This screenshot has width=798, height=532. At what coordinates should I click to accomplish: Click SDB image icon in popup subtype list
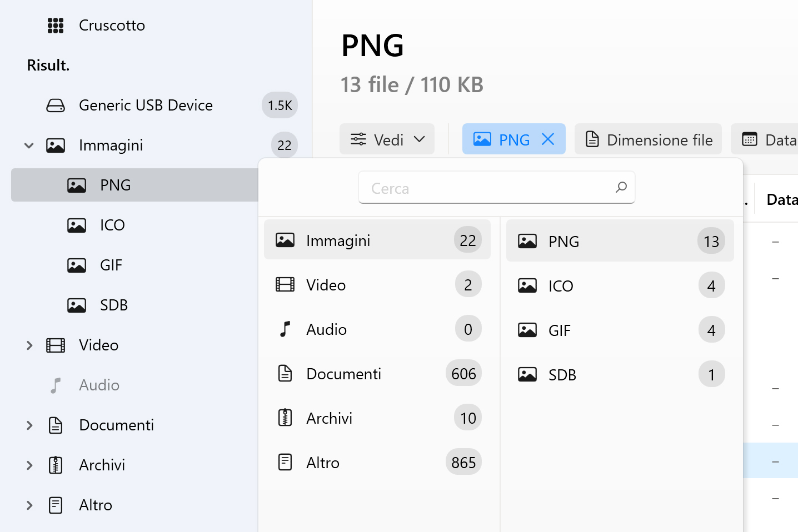coord(527,375)
